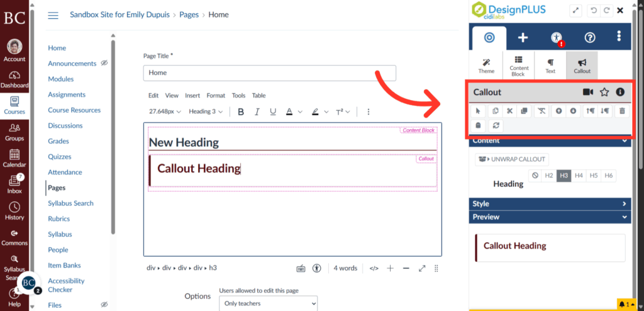Open Callout info icon

(x=620, y=92)
